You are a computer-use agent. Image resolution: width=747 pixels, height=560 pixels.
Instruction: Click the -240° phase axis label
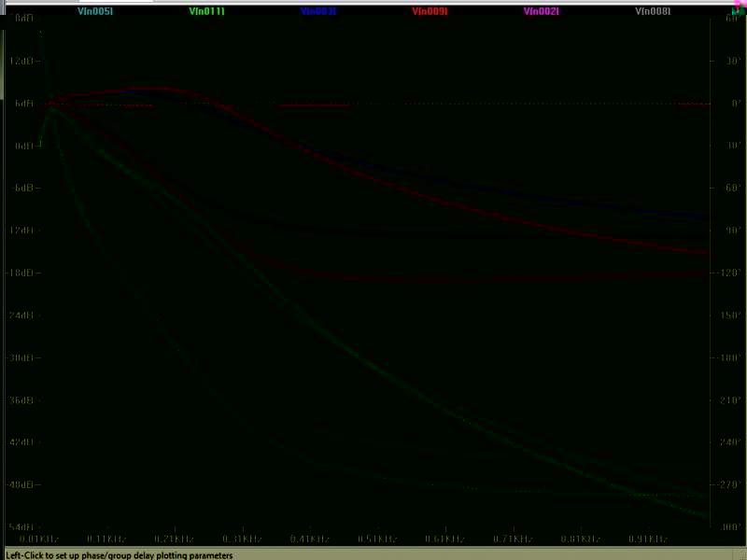pyautogui.click(x=730, y=442)
